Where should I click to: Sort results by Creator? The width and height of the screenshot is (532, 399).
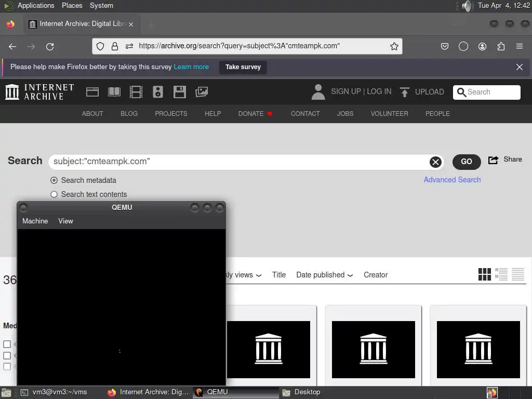(x=376, y=275)
